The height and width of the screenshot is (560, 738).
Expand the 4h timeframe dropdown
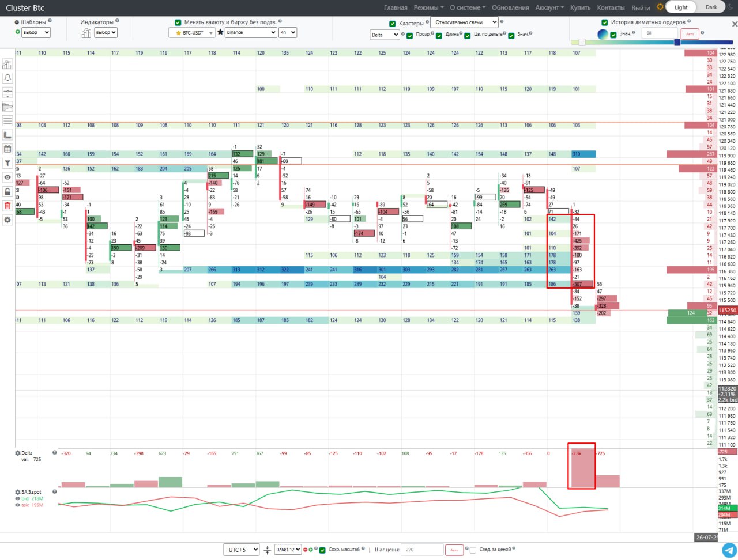coord(288,33)
